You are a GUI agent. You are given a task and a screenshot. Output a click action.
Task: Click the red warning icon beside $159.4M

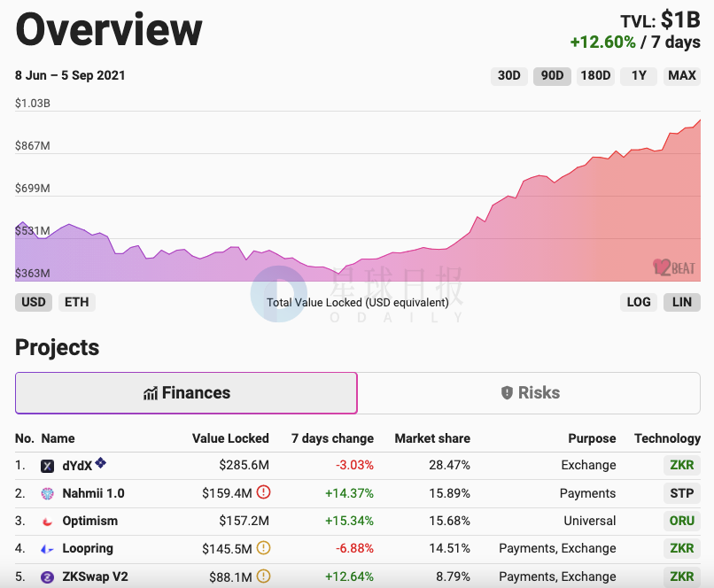pyautogui.click(x=264, y=492)
